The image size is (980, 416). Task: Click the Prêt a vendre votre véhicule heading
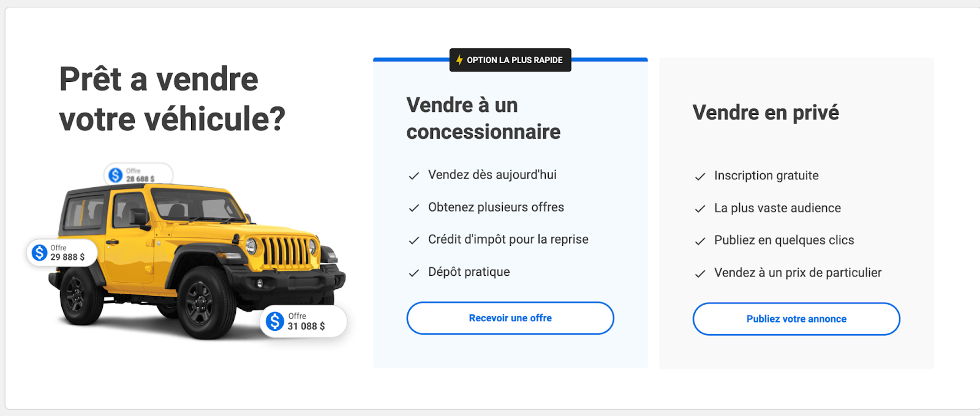tap(172, 98)
